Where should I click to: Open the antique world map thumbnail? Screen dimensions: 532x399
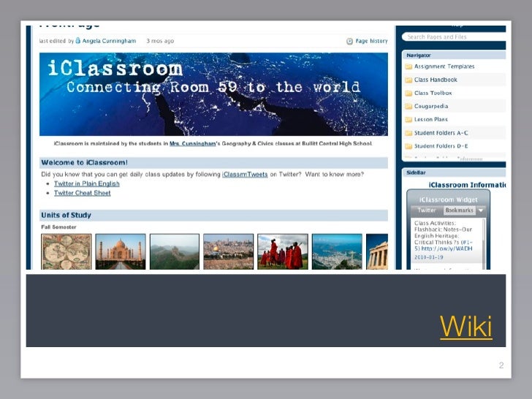pos(66,251)
